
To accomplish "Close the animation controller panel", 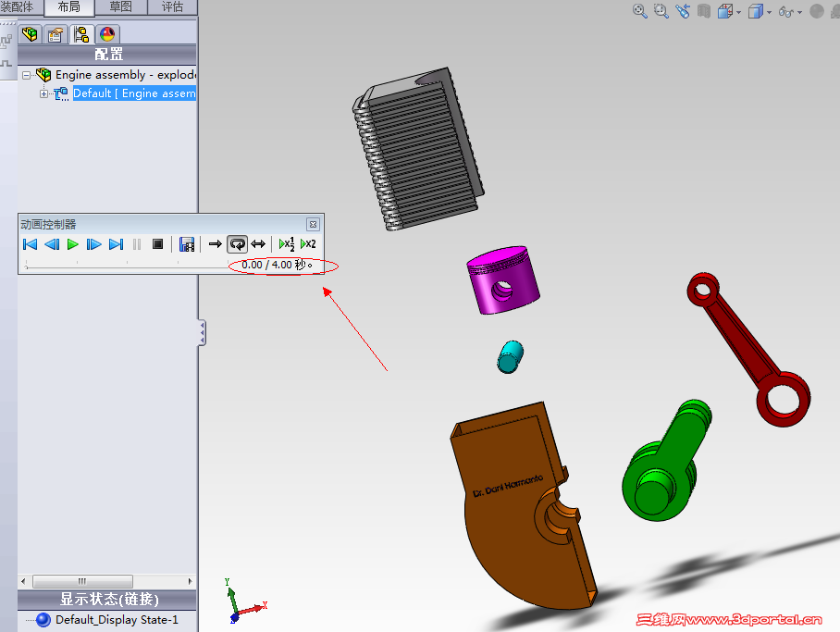I will pyautogui.click(x=314, y=224).
